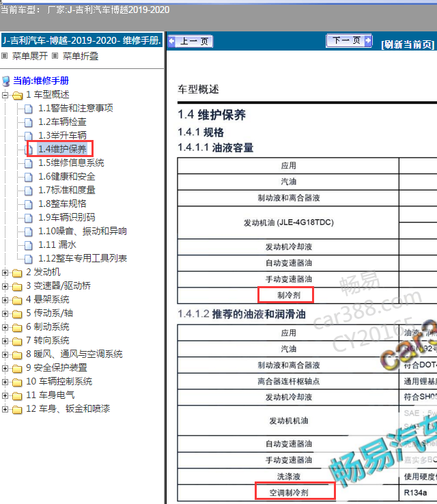Click the folder icon of 4 悬架系统
Image resolution: width=437 pixels, height=504 pixels.
point(17,300)
